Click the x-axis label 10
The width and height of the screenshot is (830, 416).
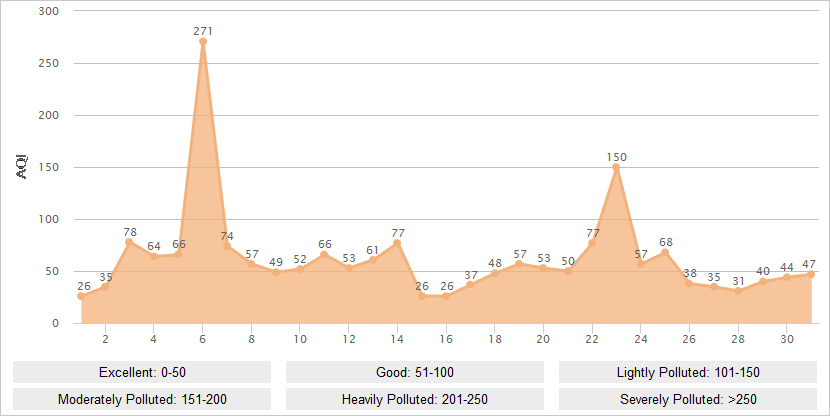[x=300, y=339]
